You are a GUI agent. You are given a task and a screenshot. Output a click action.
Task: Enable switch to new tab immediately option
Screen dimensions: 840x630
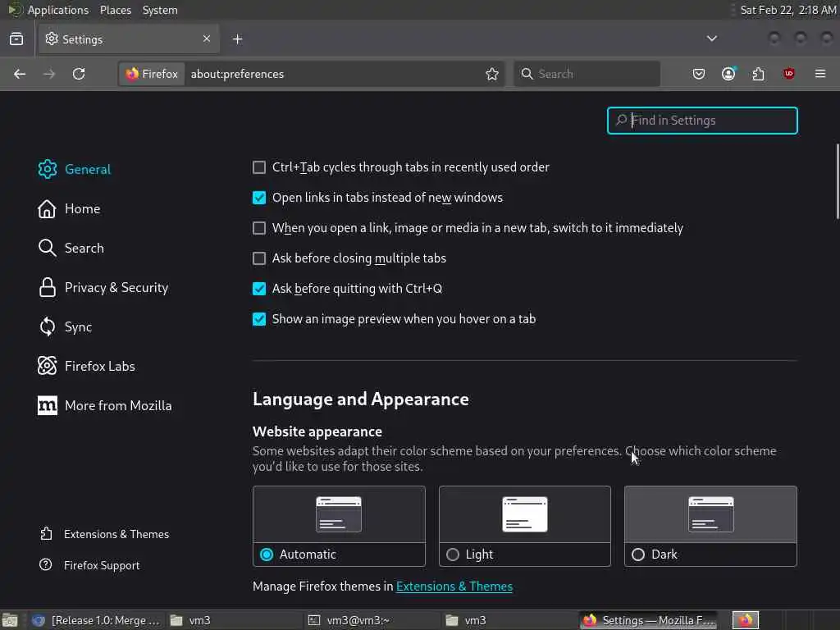(258, 228)
